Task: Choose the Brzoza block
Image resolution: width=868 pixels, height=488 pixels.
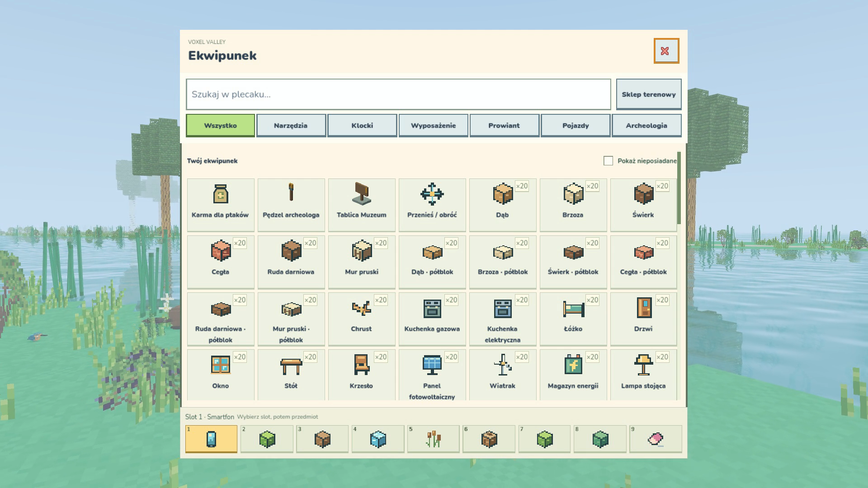Action: click(x=573, y=205)
